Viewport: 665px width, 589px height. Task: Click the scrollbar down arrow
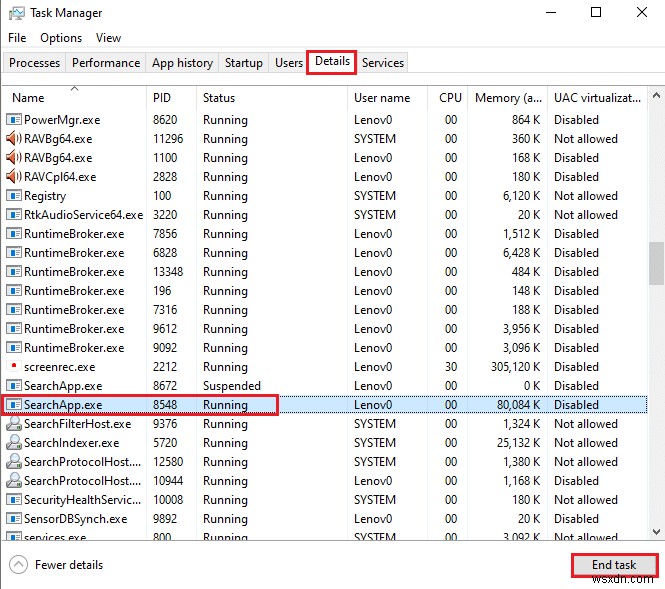click(x=656, y=532)
